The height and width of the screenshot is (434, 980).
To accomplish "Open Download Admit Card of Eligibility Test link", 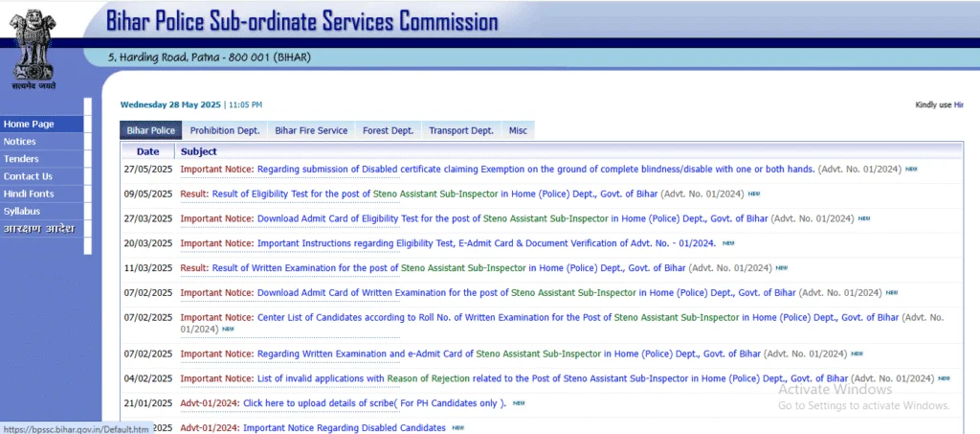I will tap(513, 218).
